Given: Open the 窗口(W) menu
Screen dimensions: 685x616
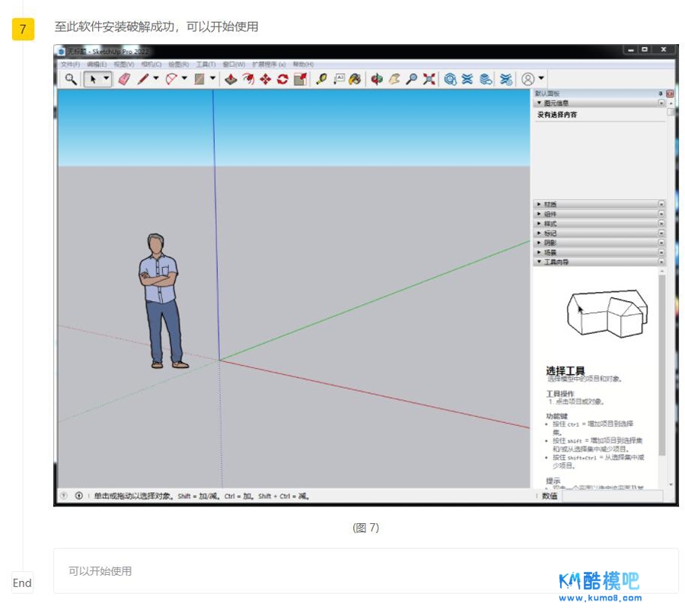Looking at the screenshot, I should coord(234,64).
